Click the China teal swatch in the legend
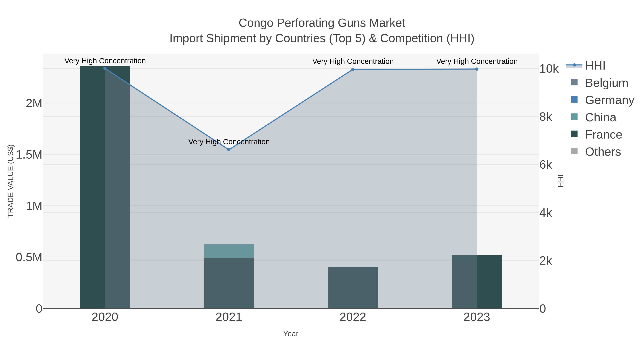The image size is (644, 362). click(574, 117)
